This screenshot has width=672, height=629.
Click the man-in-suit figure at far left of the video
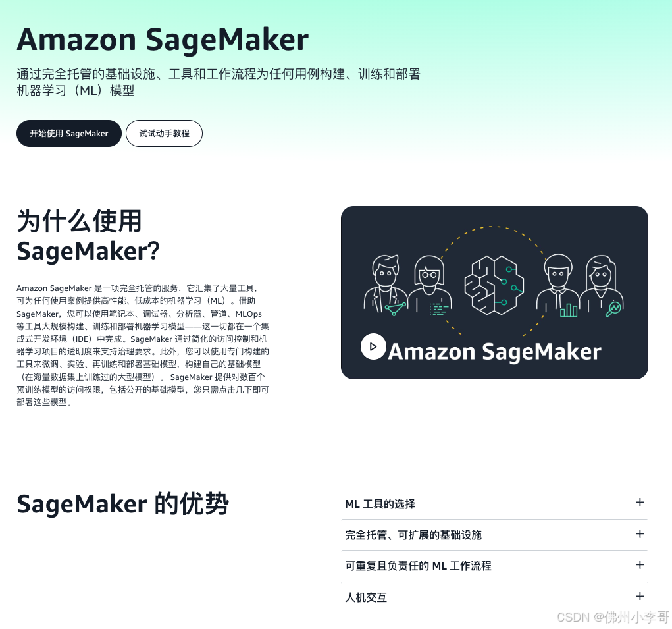385,285
